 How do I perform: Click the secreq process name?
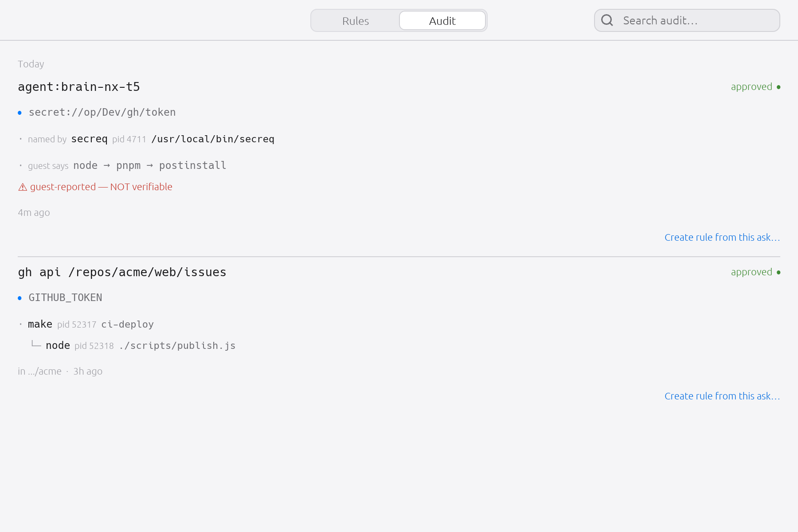coord(89,139)
